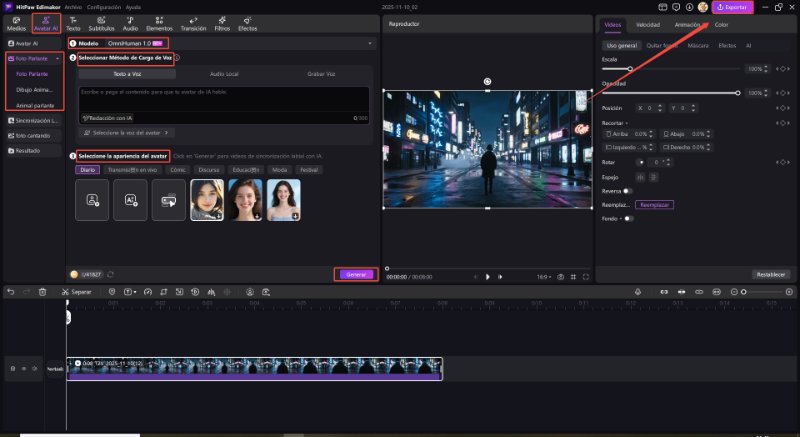Select the Animal parlante sidebar option
The width and height of the screenshot is (800, 437).
(35, 106)
